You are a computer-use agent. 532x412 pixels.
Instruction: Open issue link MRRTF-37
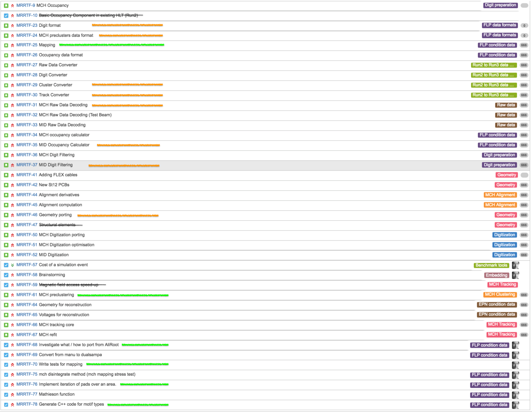[x=27, y=165]
